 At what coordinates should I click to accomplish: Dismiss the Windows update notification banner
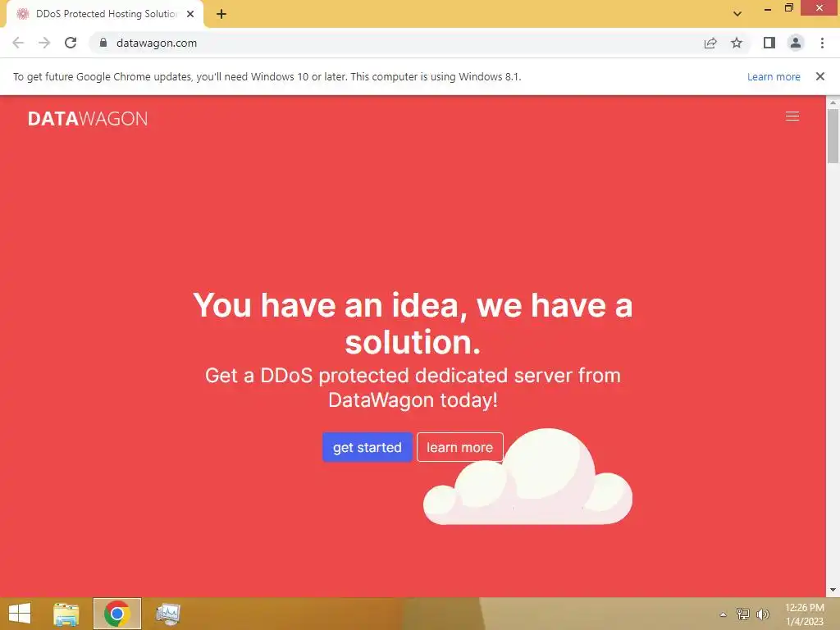point(819,76)
